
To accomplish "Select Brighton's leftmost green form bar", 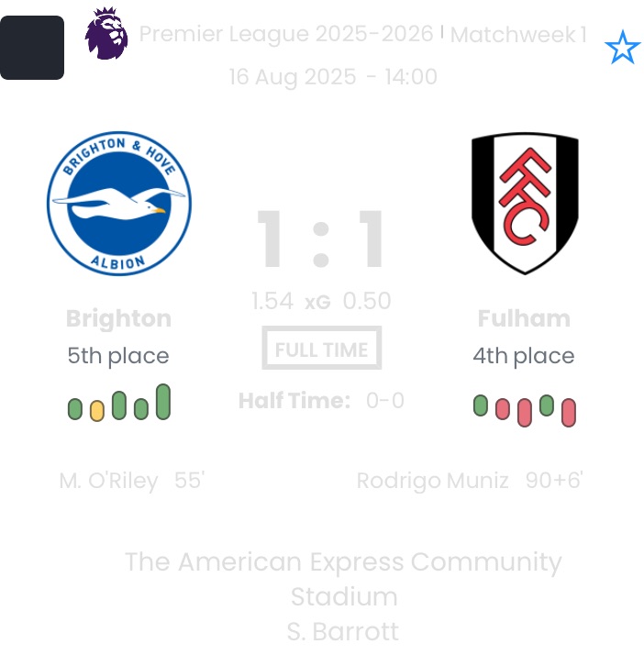I will tap(75, 409).
